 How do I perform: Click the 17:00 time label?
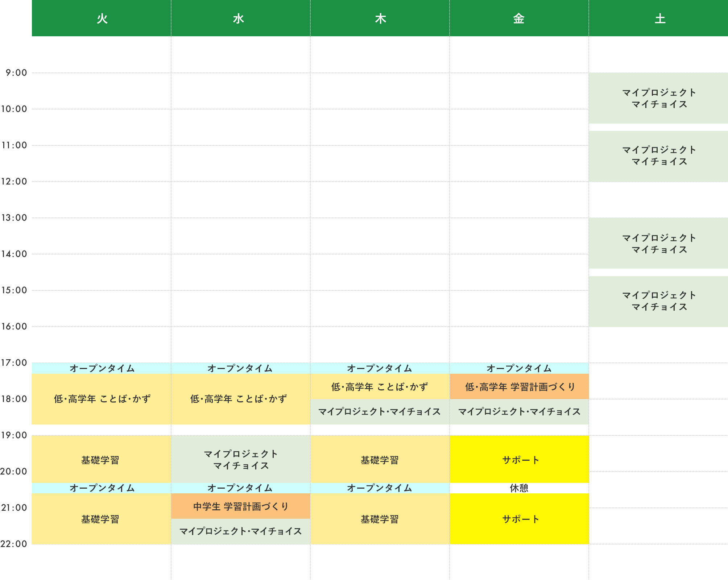(14, 362)
